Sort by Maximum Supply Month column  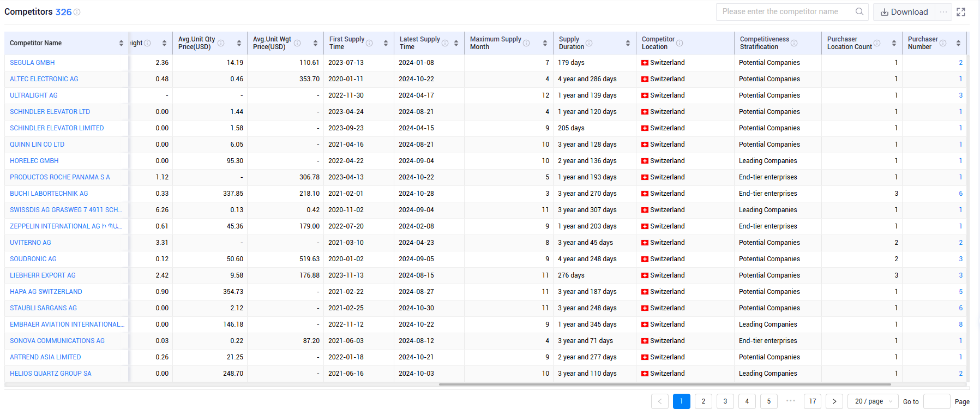click(545, 43)
